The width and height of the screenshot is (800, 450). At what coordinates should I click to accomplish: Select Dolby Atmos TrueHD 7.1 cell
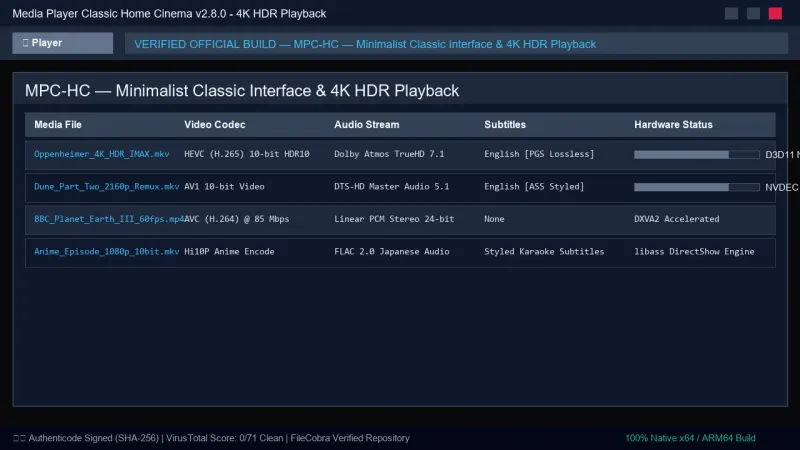(389, 154)
